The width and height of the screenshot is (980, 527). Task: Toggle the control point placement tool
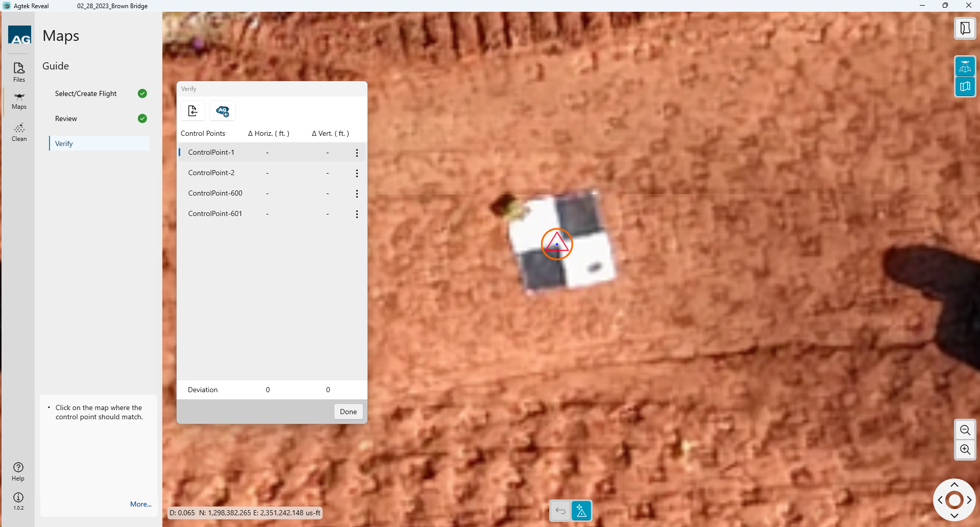point(581,511)
